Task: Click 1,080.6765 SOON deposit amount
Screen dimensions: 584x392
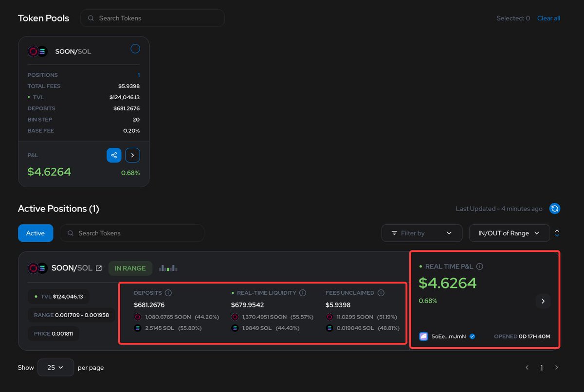Action: click(x=168, y=317)
